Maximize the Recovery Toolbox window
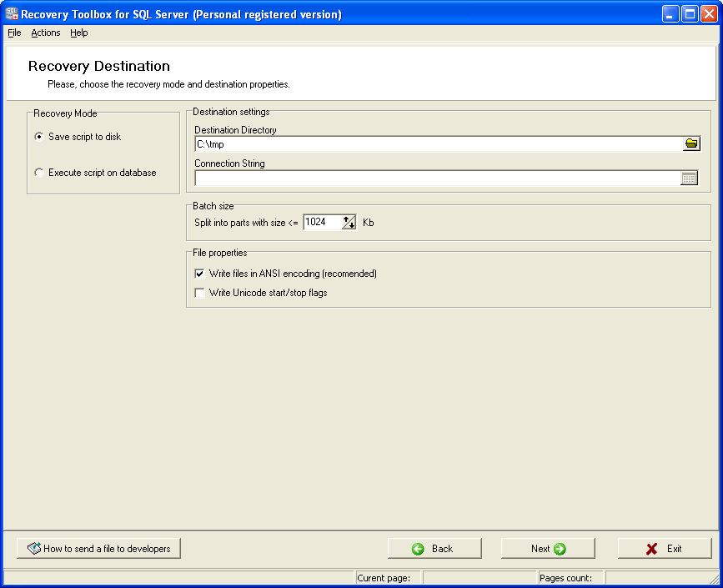This screenshot has height=588, width=723. [690, 14]
